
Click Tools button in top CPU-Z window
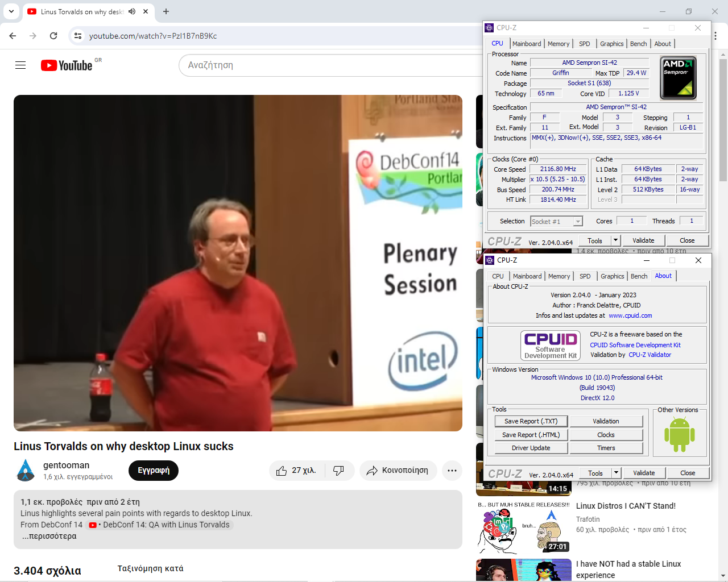tap(595, 240)
